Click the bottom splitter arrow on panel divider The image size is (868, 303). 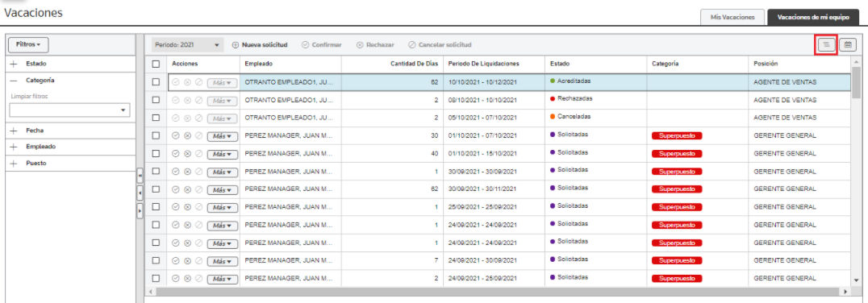tap(140, 210)
